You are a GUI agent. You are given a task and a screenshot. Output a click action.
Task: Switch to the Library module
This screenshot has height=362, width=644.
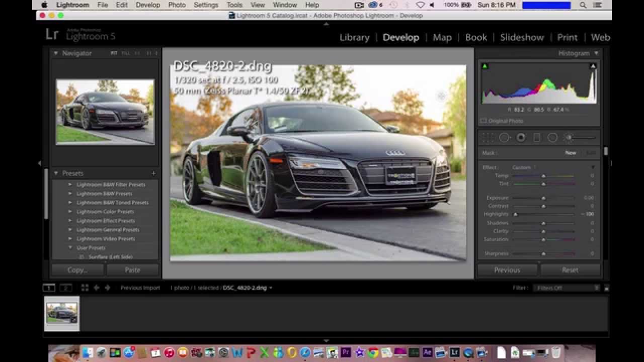[354, 37]
